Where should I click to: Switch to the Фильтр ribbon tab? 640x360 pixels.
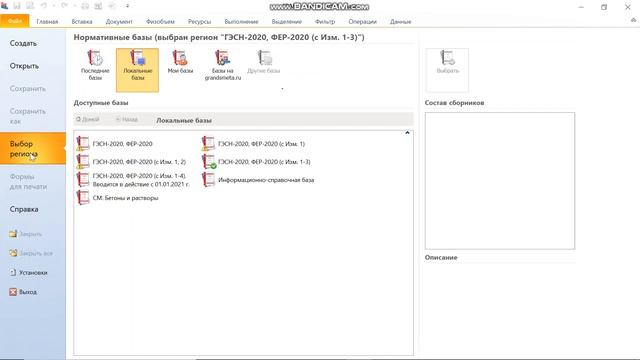pos(325,21)
